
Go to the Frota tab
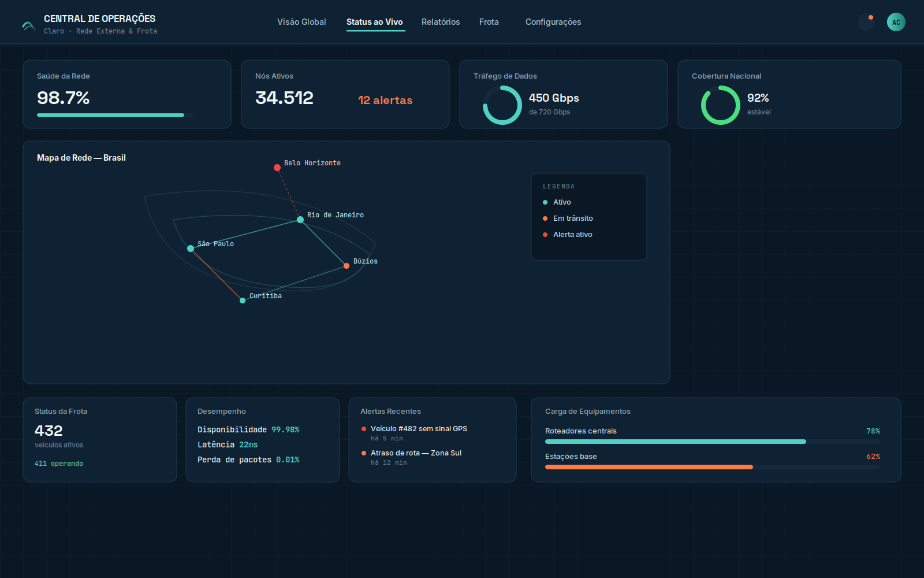489,22
